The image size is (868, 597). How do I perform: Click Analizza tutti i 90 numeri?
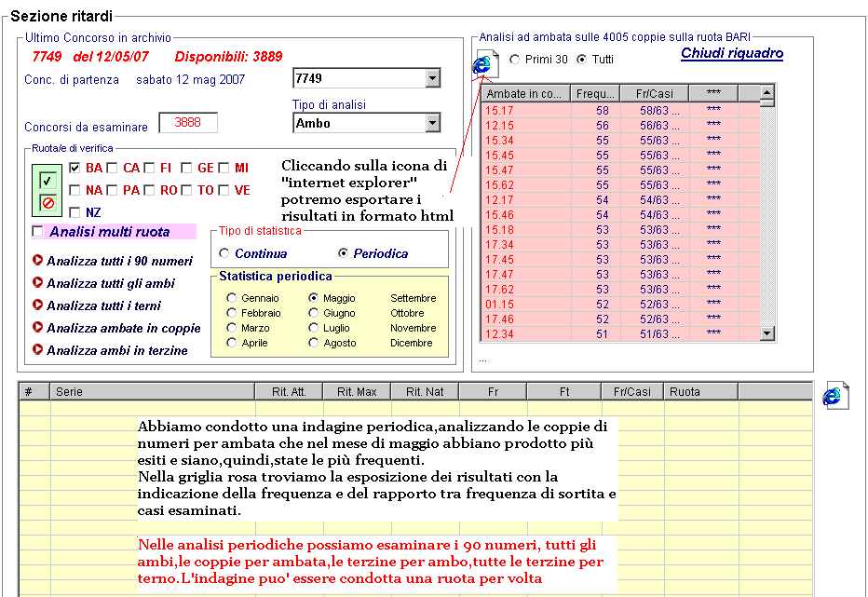tap(119, 261)
